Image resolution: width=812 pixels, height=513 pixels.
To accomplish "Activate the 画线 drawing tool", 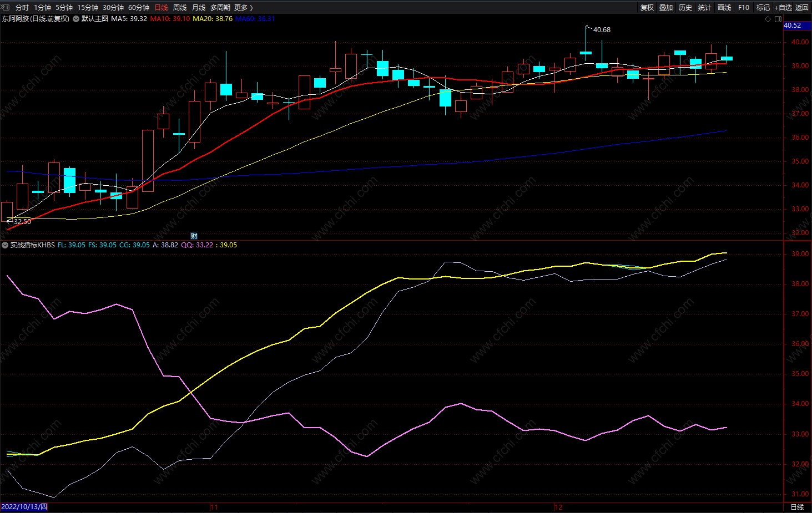I will pyautogui.click(x=724, y=8).
